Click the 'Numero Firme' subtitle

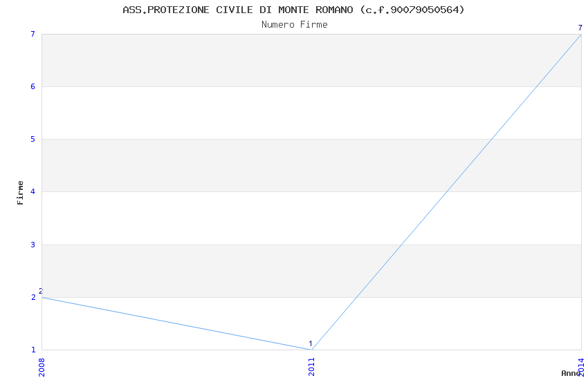294,24
